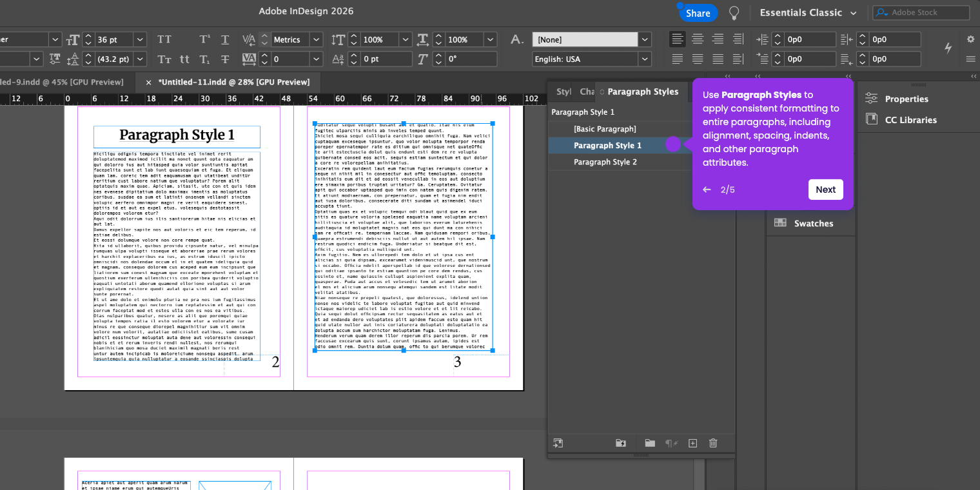This screenshot has height=490, width=980.
Task: Open the font size dropdown
Action: tap(140, 39)
